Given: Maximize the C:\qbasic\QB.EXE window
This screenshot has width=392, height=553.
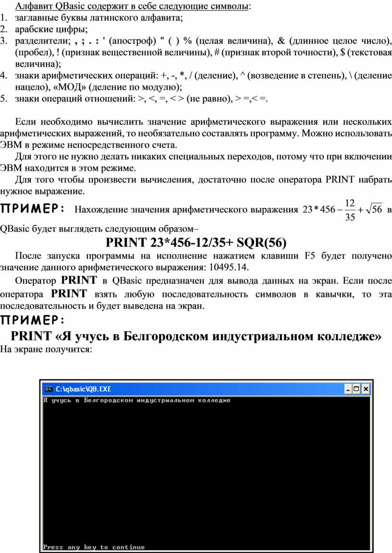Looking at the screenshot, I should coord(356,389).
